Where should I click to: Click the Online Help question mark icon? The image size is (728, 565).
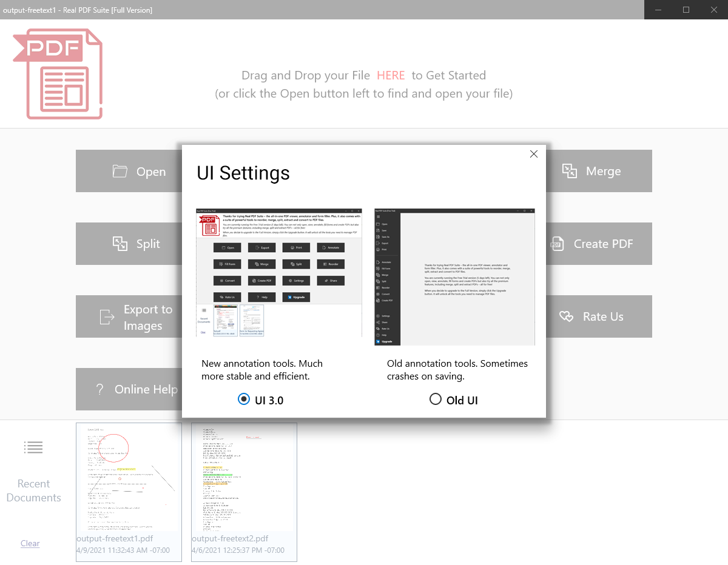pos(100,389)
